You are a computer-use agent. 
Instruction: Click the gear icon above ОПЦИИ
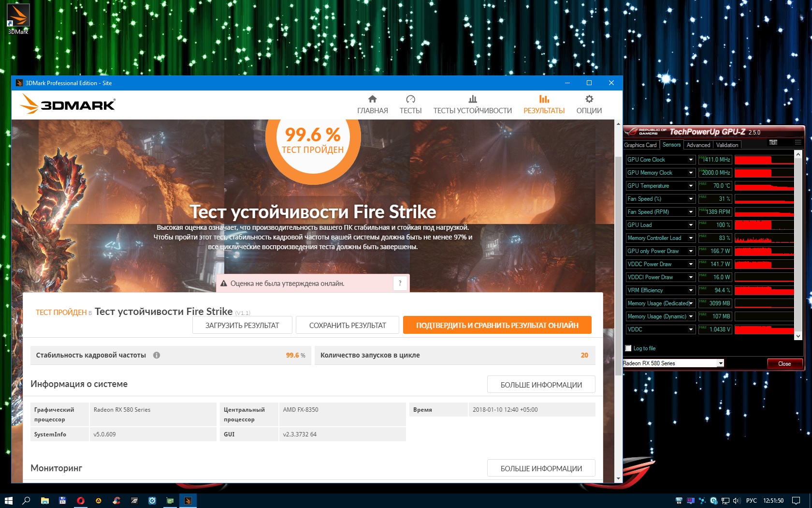click(x=589, y=99)
